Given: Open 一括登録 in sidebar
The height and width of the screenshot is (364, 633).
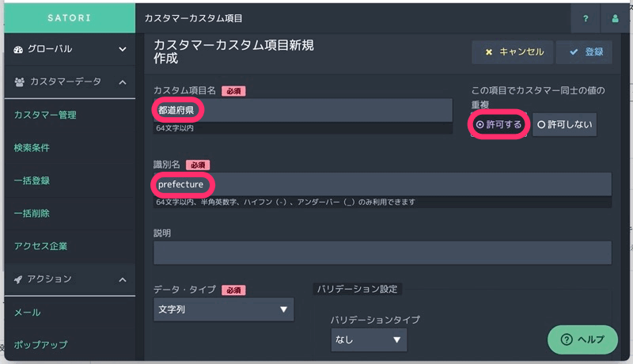Looking at the screenshot, I should (32, 180).
